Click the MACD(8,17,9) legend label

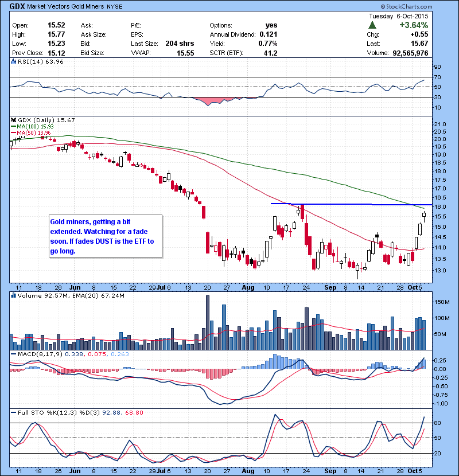(x=40, y=354)
